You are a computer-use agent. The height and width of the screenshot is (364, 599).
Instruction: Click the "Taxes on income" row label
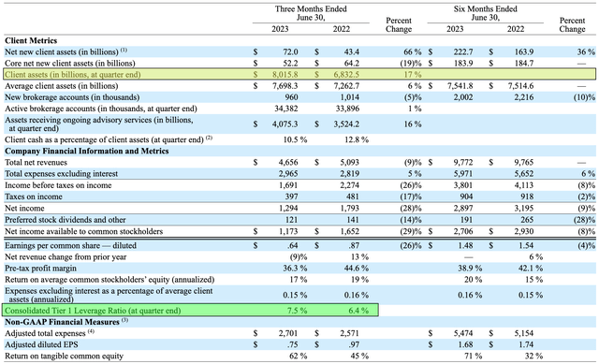click(x=34, y=197)
